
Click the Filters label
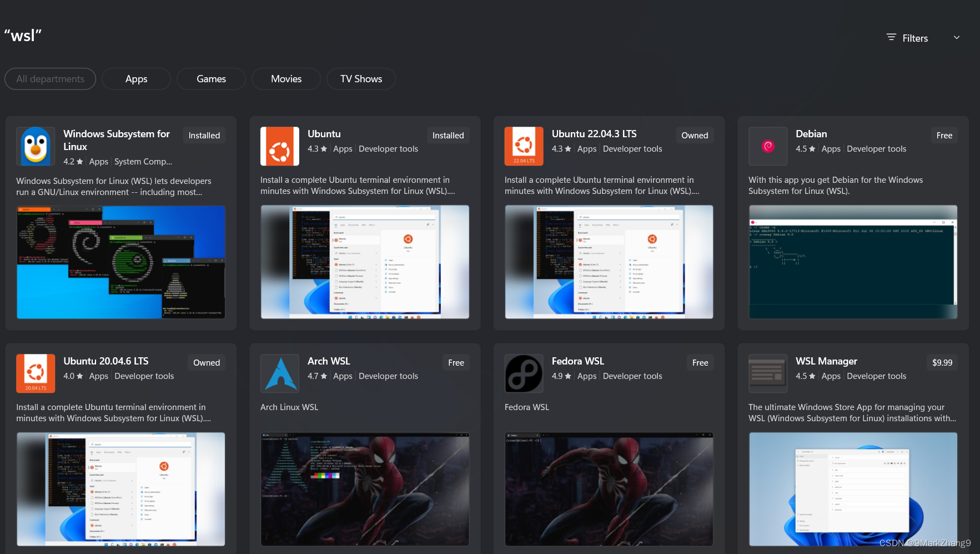(x=915, y=38)
